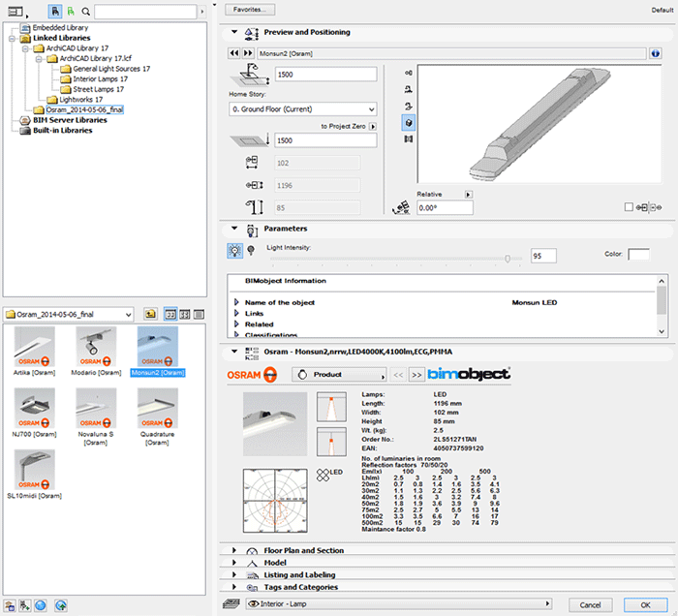Screen dimensions: 678x616
Task: Click the OK button
Action: pyautogui.click(x=646, y=604)
